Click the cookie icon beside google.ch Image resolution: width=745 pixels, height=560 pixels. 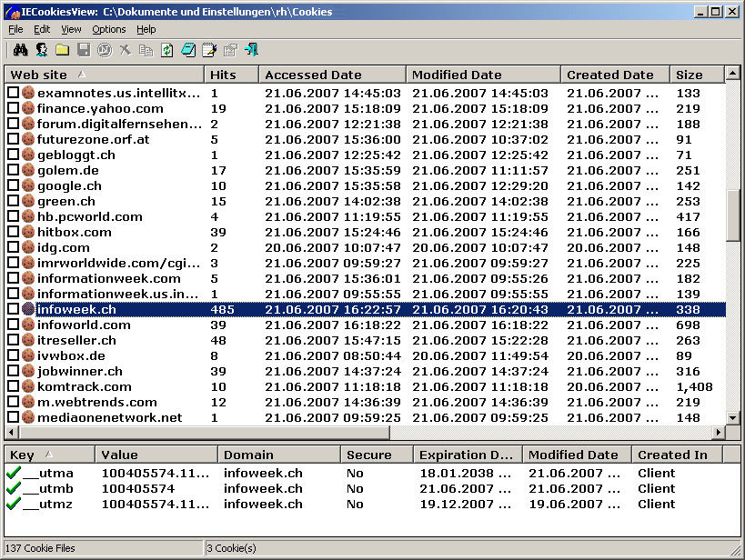[x=28, y=185]
